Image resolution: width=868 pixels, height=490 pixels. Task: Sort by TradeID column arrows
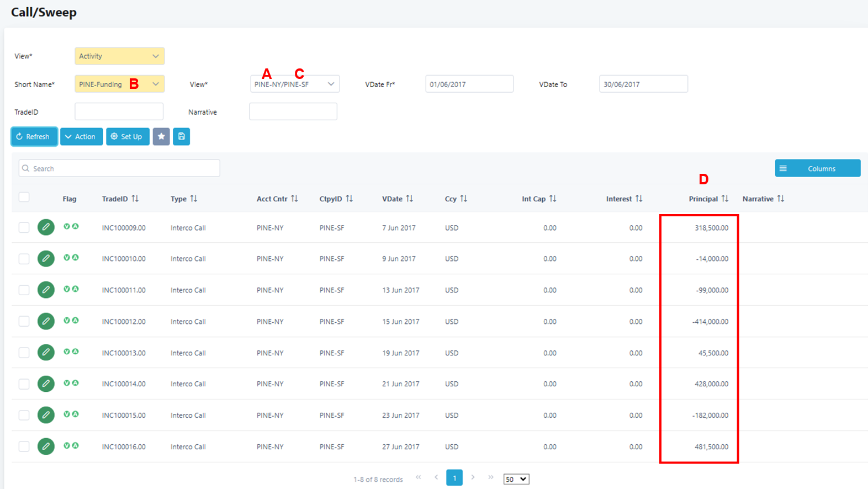coord(135,199)
